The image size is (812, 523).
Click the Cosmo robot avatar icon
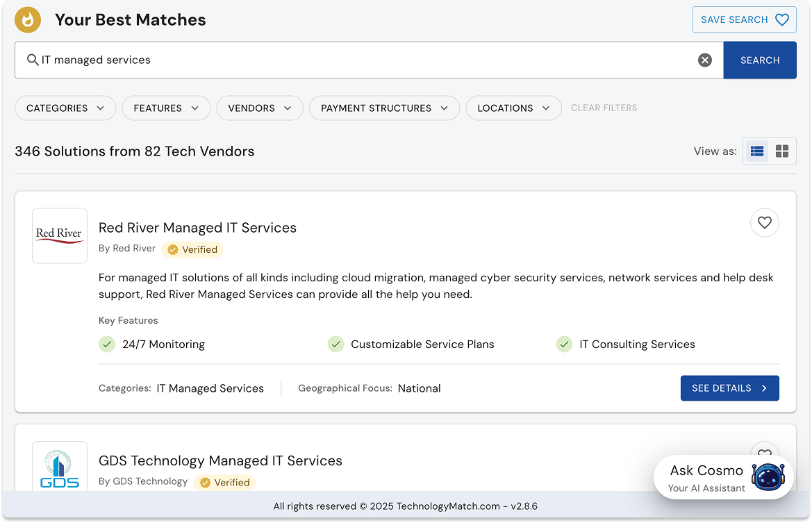click(x=768, y=477)
